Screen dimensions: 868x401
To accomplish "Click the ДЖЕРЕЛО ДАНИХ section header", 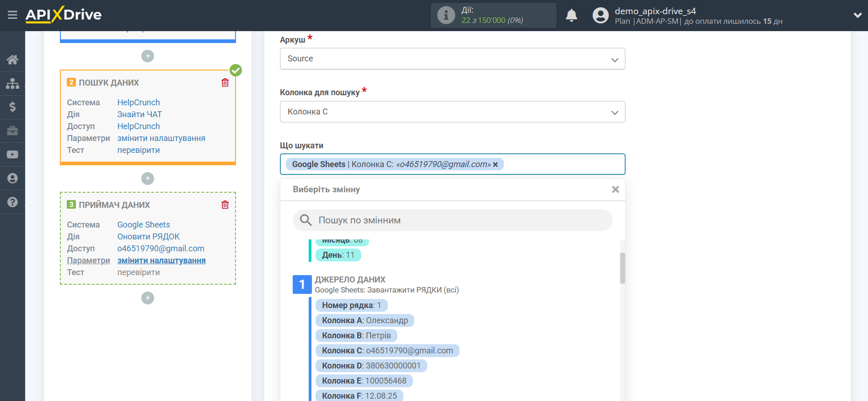I will click(x=350, y=280).
